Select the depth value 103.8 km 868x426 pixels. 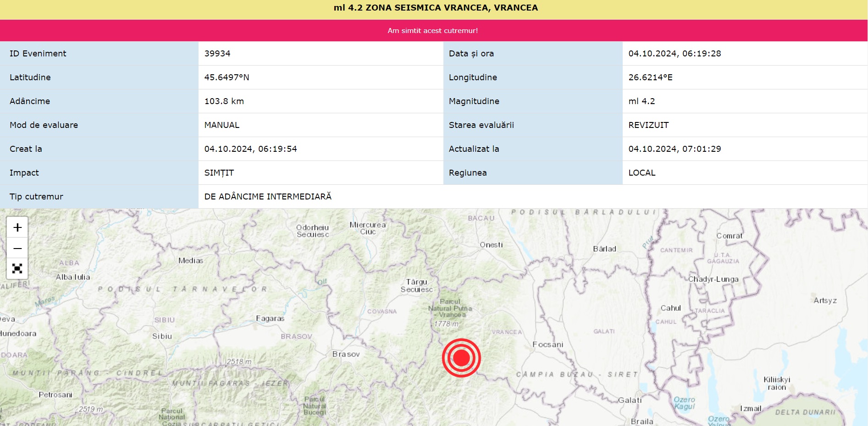coord(224,101)
